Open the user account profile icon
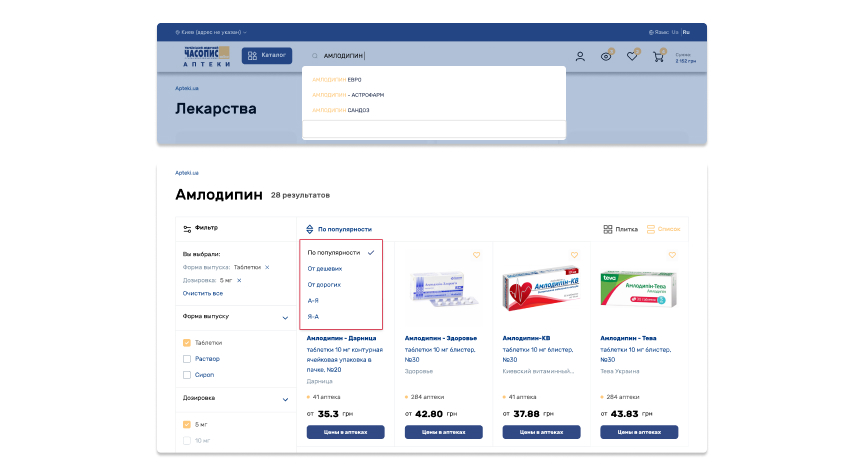 (x=580, y=56)
